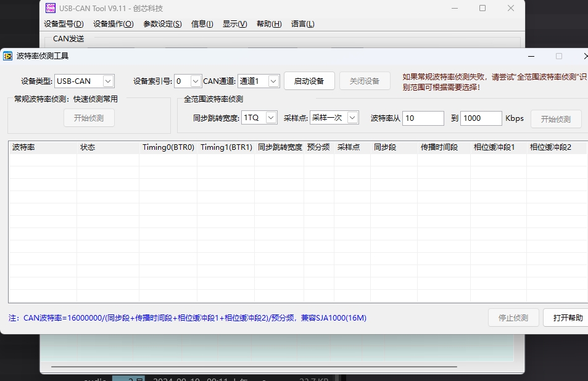The width and height of the screenshot is (588, 381).
Task: Click the baud rate detection tool window icon
Action: click(x=8, y=56)
